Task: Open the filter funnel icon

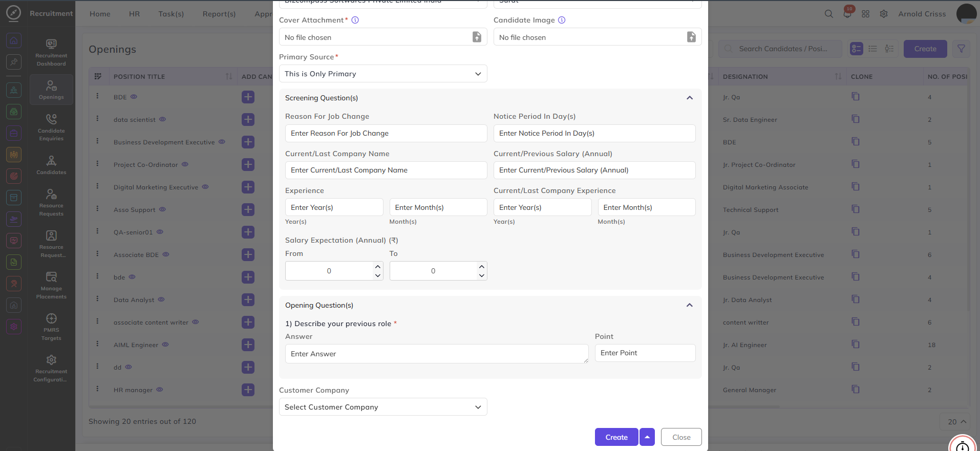Action: [x=961, y=49]
